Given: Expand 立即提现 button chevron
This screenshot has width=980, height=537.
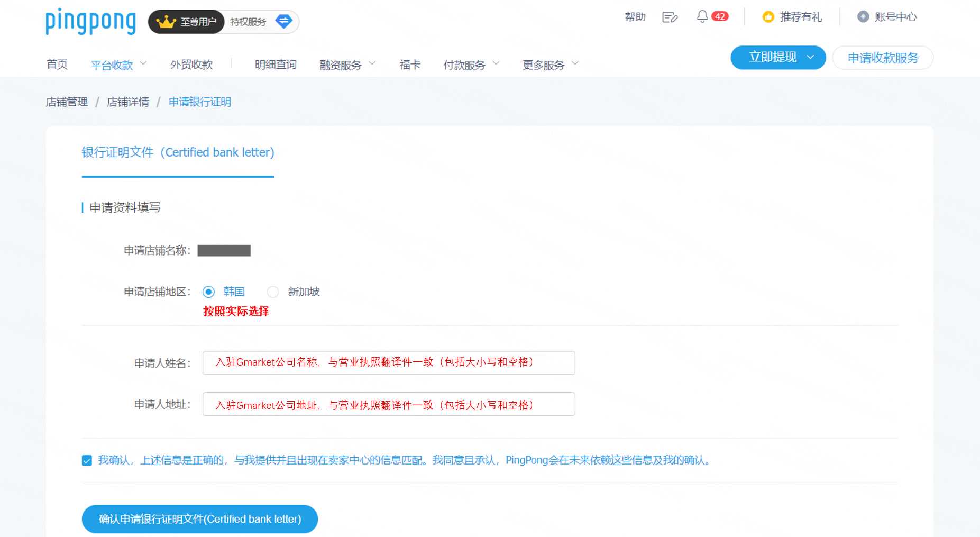Looking at the screenshot, I should click(810, 58).
